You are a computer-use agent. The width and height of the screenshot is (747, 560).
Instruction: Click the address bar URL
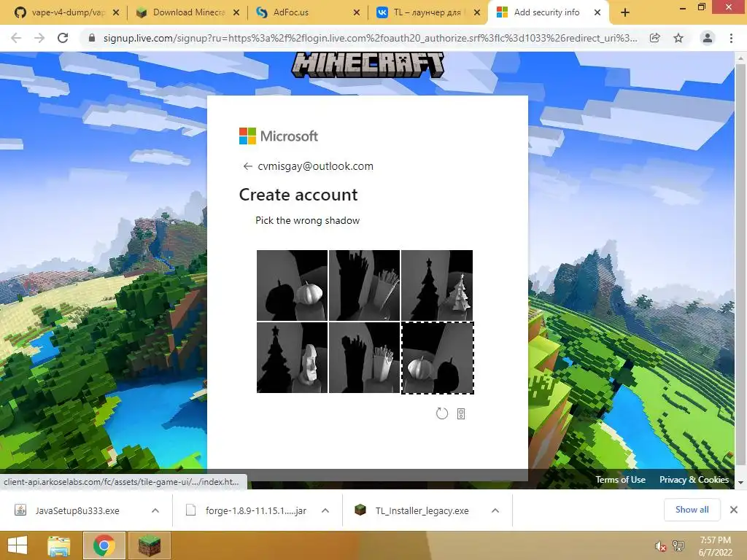pos(370,38)
